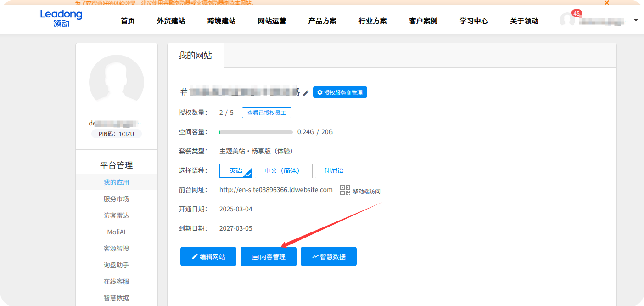Click the 主题美站·畅享版（体验） package text
644x306 pixels.
coord(256,151)
